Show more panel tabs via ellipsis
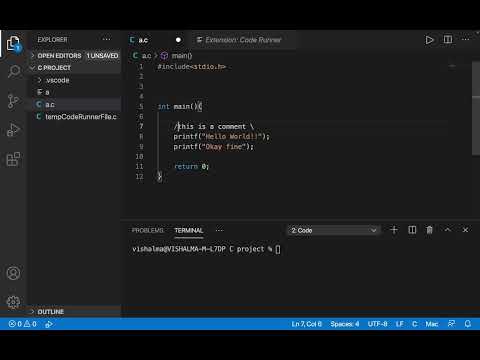 tap(219, 230)
